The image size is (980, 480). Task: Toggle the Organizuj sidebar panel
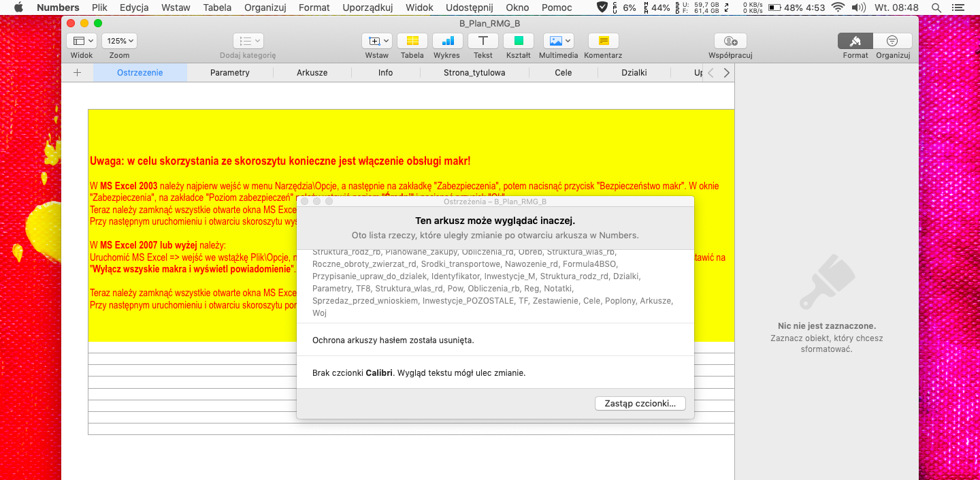pos(892,41)
